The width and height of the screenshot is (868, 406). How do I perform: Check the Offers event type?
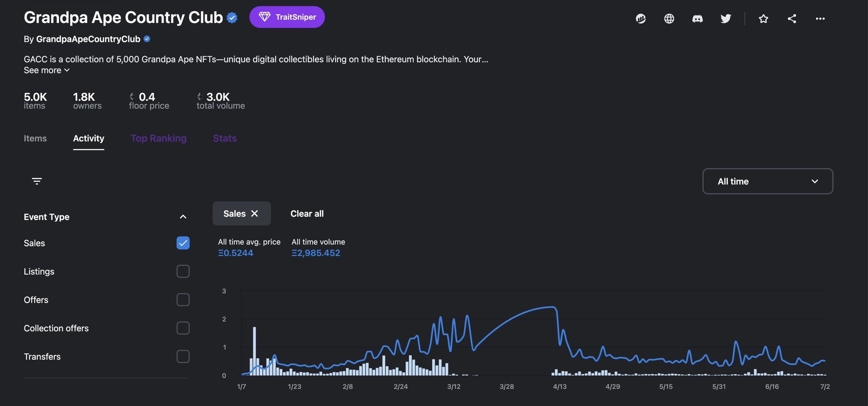click(x=183, y=300)
